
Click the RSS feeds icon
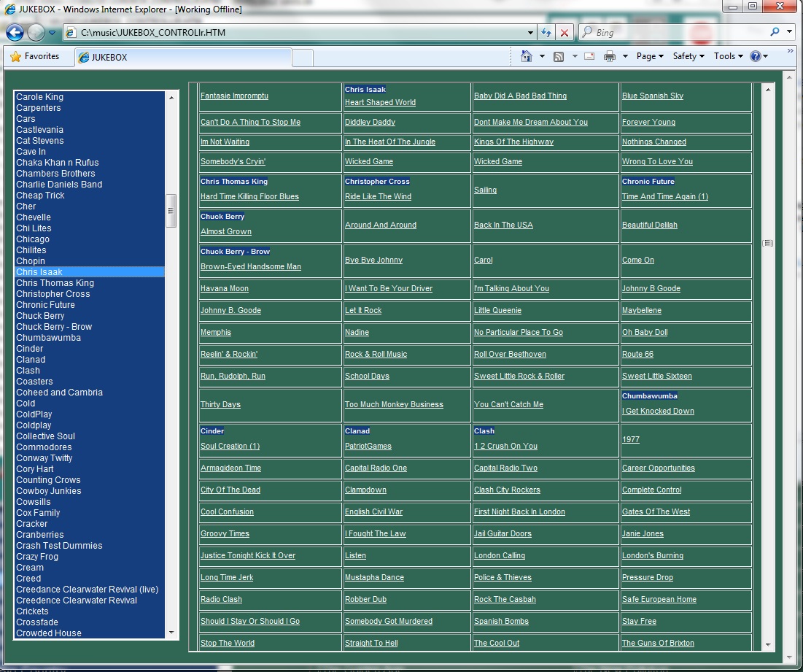(x=559, y=56)
